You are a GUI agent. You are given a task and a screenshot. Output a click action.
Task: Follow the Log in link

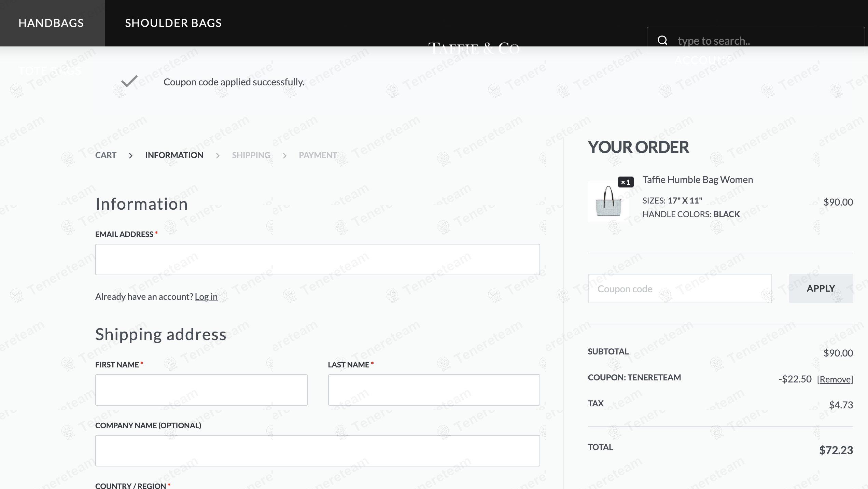pos(206,296)
